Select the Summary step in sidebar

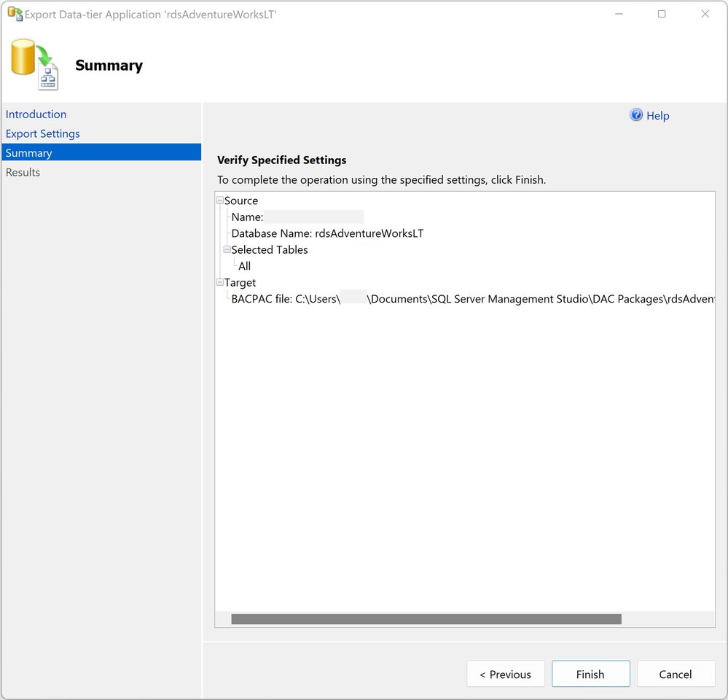click(101, 152)
